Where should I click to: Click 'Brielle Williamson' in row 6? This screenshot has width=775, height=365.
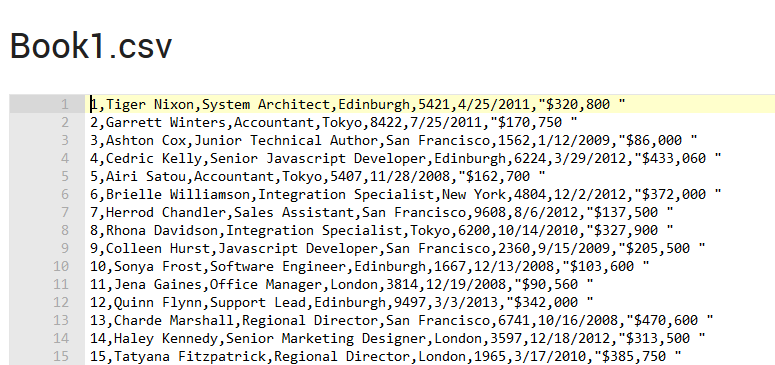coord(178,194)
